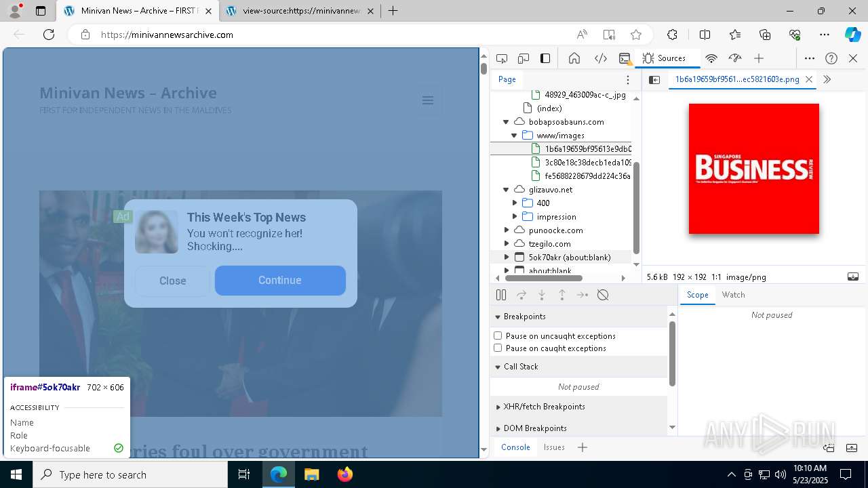Click the image viewer icon beside image/png
868x488 pixels.
853,277
